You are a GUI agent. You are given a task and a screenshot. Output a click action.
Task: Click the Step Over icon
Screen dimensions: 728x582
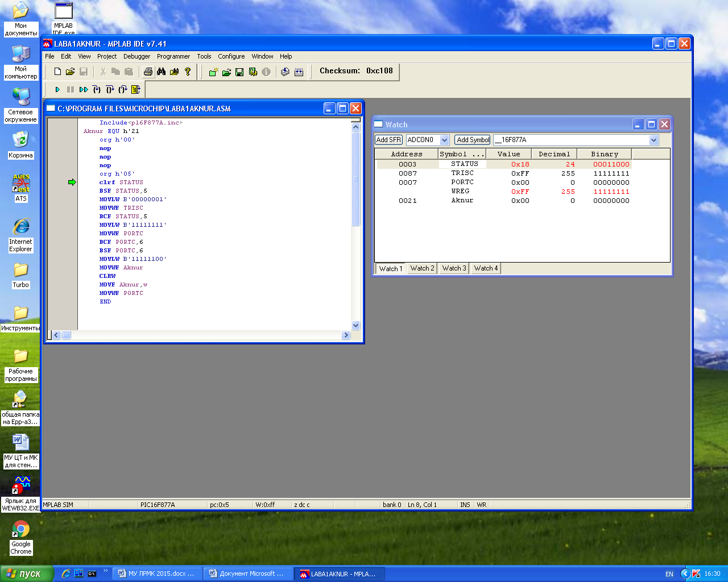click(x=110, y=90)
